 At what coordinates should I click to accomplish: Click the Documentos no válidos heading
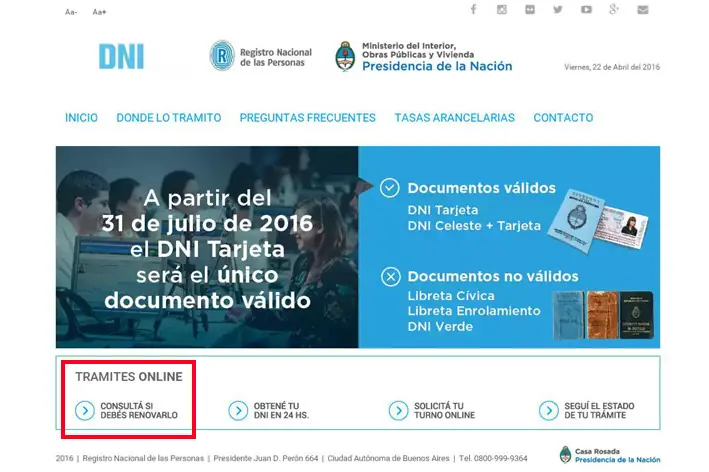493,276
